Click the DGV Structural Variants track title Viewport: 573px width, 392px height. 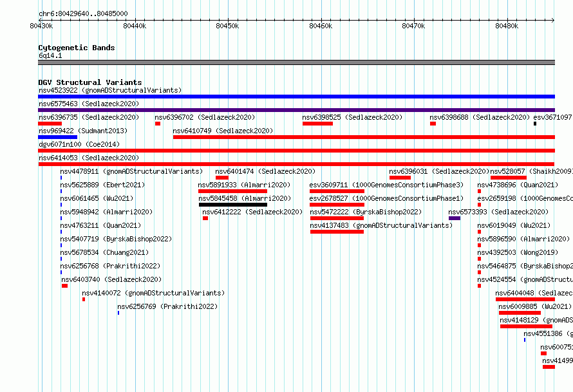coord(90,82)
